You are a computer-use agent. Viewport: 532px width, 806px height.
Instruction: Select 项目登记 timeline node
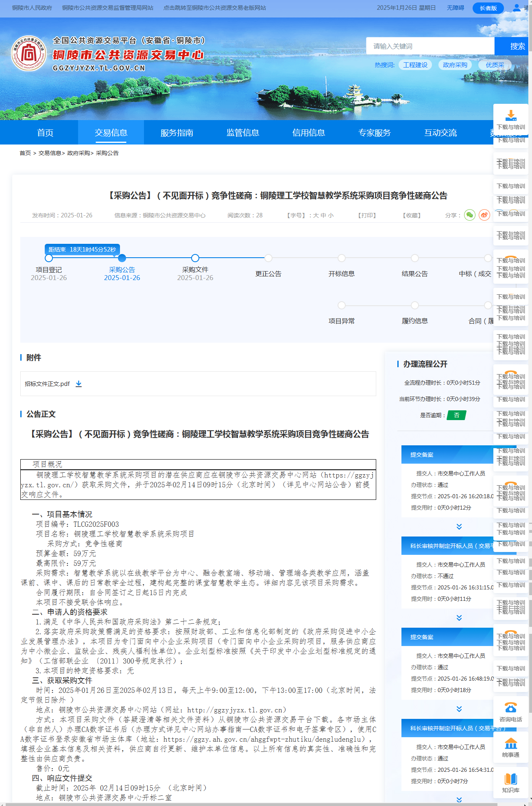tap(49, 258)
